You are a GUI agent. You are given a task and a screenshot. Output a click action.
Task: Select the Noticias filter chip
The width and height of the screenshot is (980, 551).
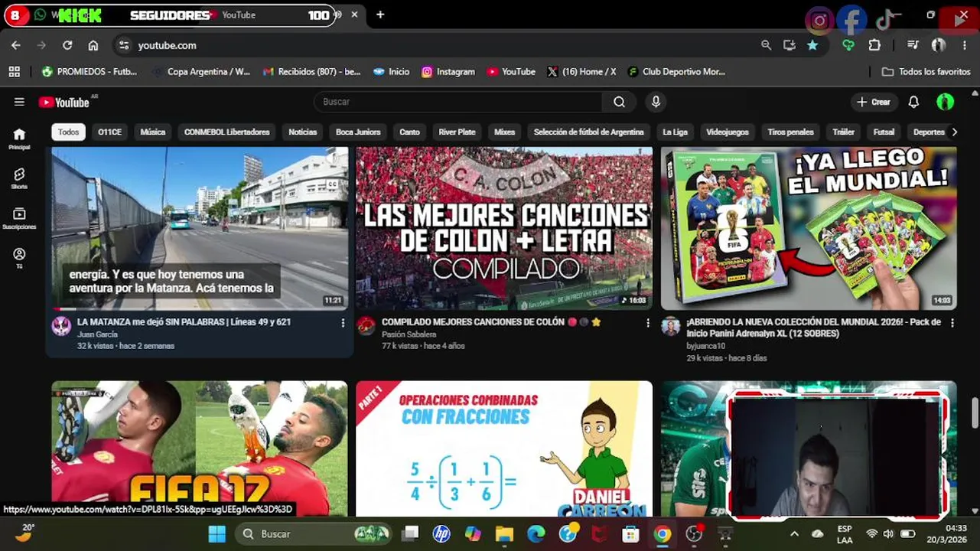point(302,132)
